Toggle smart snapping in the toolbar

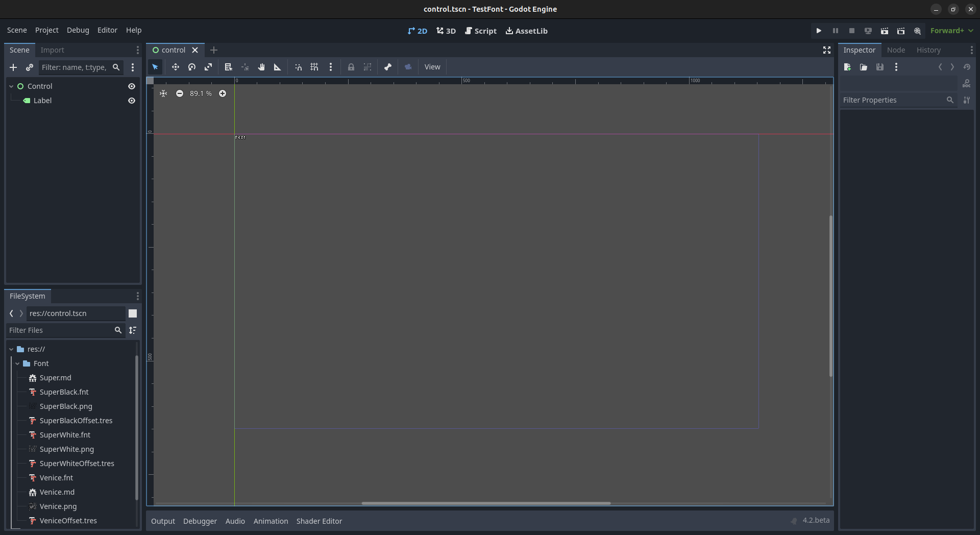click(298, 67)
